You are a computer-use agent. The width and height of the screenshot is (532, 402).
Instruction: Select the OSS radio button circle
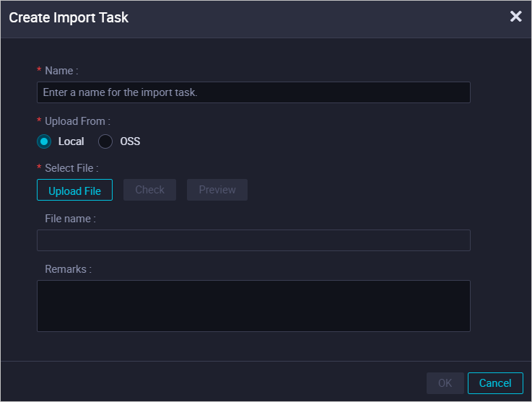tap(105, 141)
